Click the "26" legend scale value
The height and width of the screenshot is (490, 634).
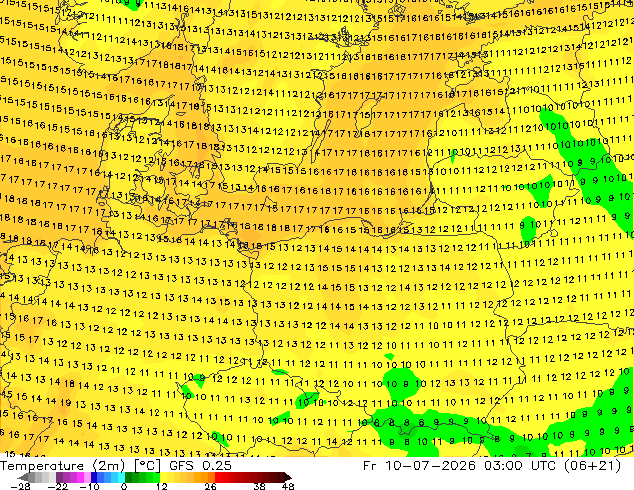pyautogui.click(x=210, y=486)
